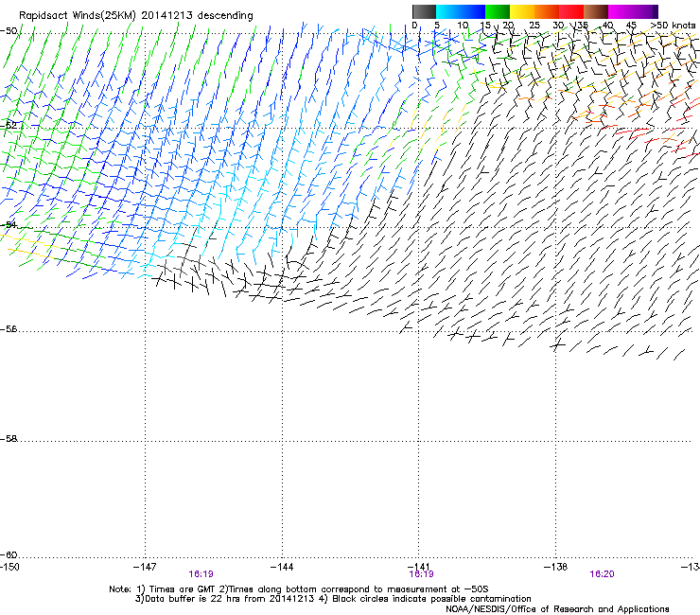Click the -147 longitude axis label
This screenshot has height=615, width=700.
tap(145, 567)
